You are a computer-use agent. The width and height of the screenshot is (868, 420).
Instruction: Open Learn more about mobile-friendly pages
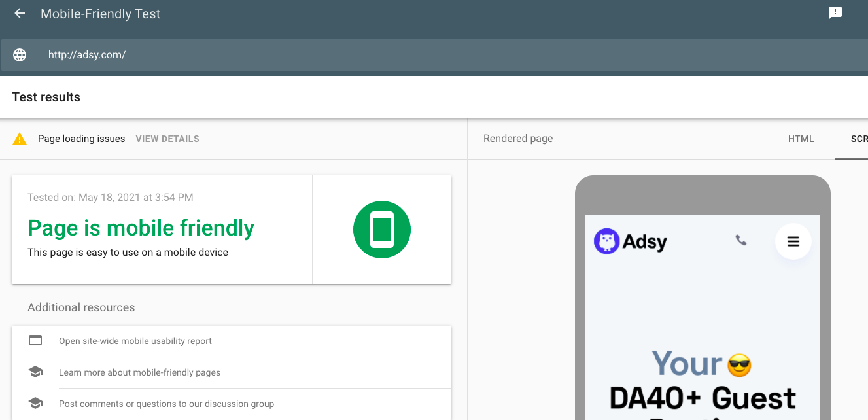[x=139, y=372]
